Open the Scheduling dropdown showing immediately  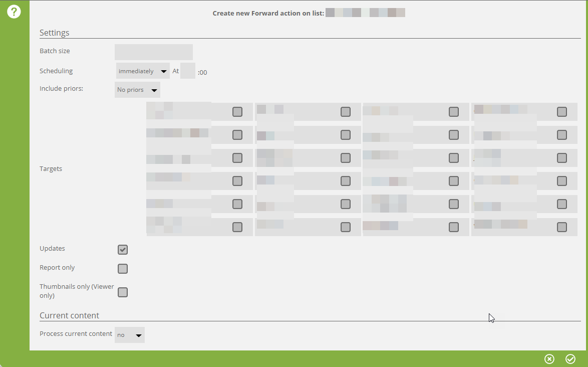click(143, 71)
